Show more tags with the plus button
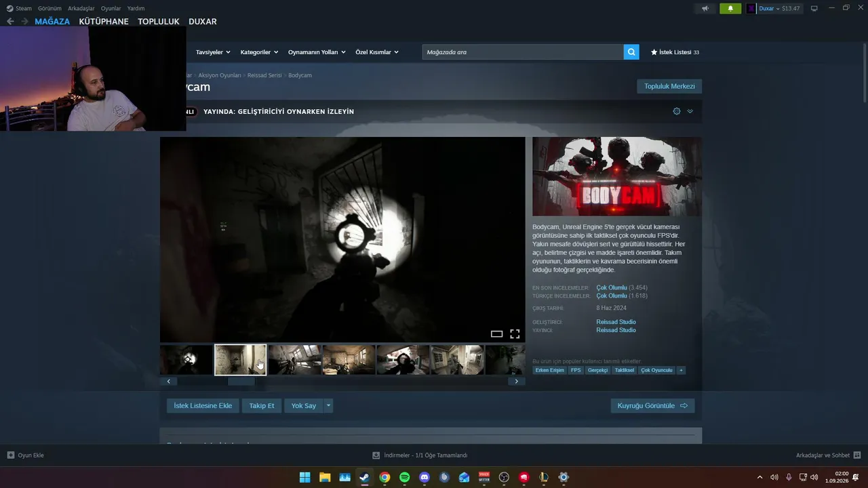The height and width of the screenshot is (488, 868). click(681, 370)
